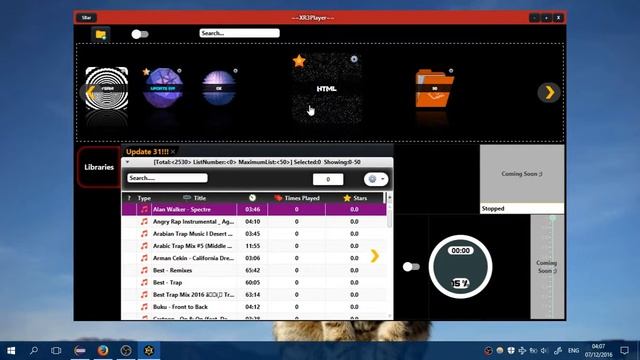640x360 pixels.
Task: Click the music note icon for Alan Walker
Action: pyautogui.click(x=144, y=209)
